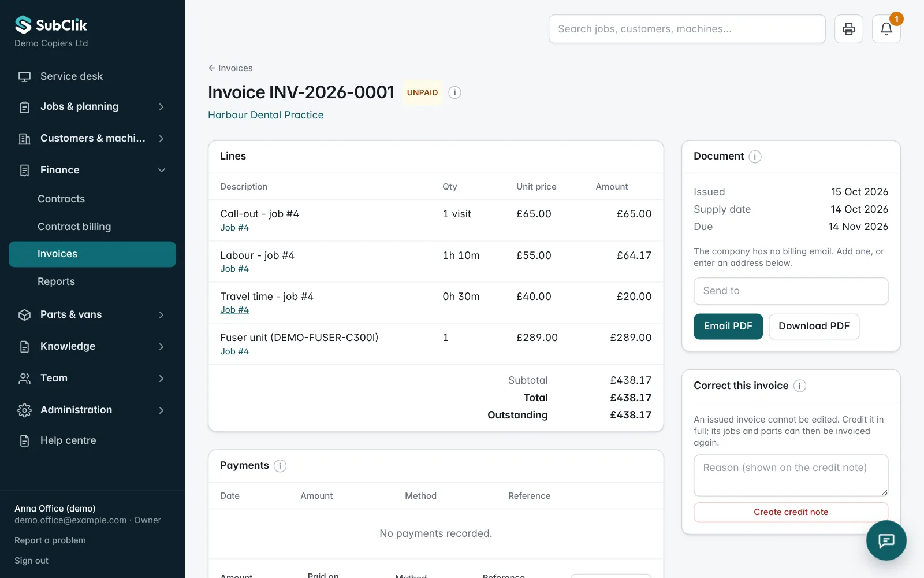Click Report a problem link

[x=50, y=540]
